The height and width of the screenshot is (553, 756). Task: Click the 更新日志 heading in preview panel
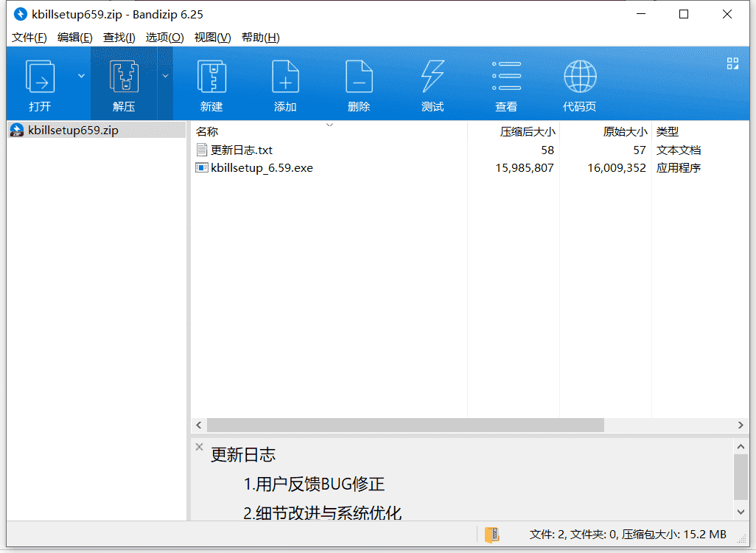[243, 454]
